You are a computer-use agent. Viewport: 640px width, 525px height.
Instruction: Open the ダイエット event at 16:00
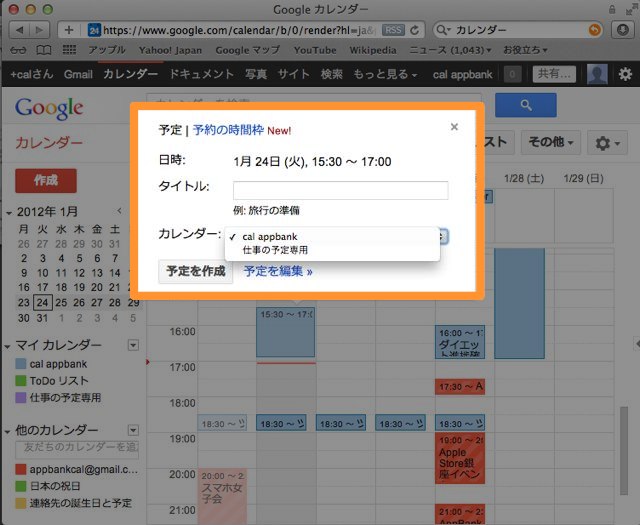coord(460,342)
